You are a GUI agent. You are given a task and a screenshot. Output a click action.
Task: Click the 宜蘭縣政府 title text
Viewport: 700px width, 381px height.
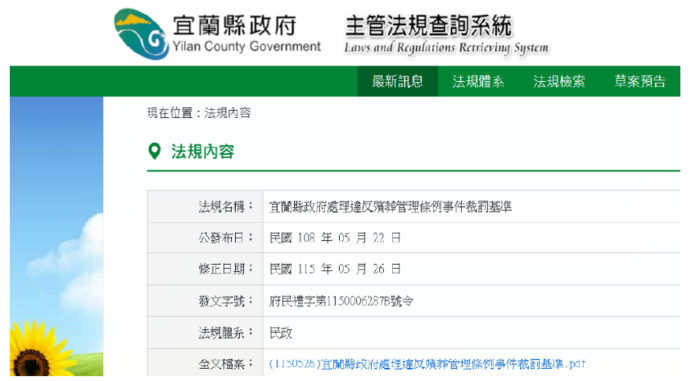point(235,25)
